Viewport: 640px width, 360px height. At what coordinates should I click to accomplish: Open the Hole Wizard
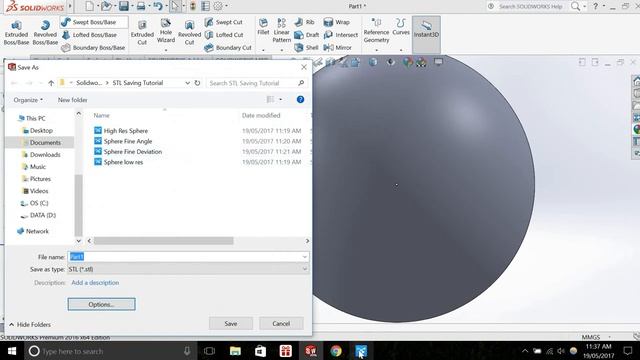point(166,31)
